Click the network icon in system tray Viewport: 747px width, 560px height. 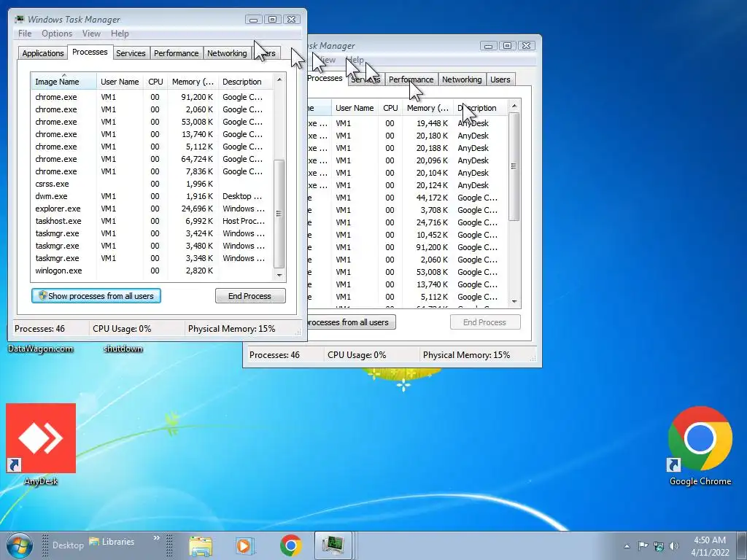coord(659,546)
